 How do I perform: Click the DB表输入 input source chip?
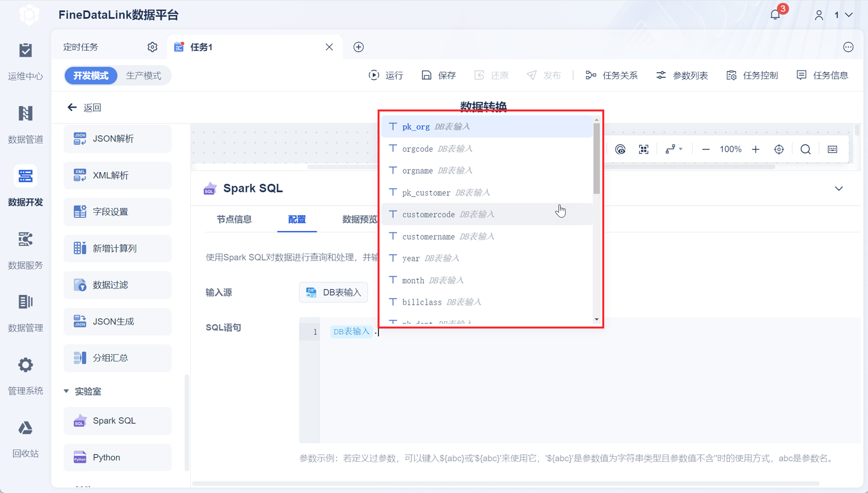[x=334, y=292]
